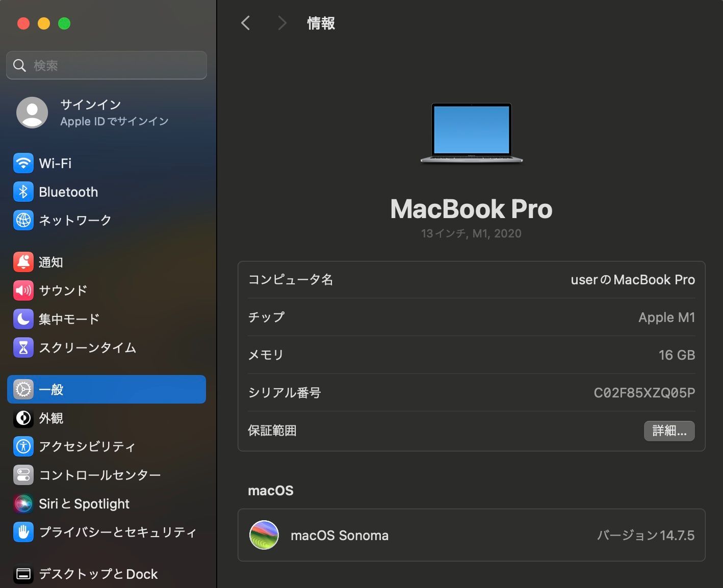The image size is (723, 588).
Task: Click 詳細… warranty button
Action: 669,431
